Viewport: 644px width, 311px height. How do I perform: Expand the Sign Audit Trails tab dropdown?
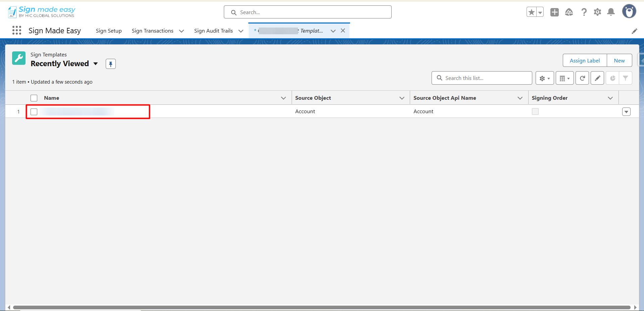click(241, 31)
